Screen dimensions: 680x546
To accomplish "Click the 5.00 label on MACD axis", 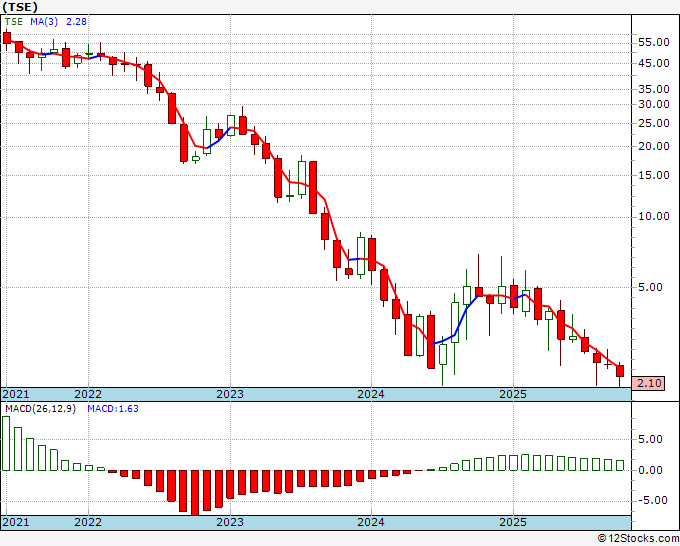I will pyautogui.click(x=650, y=439).
